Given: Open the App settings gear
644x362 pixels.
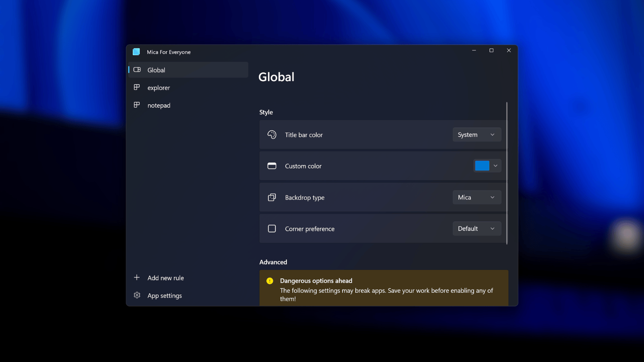Looking at the screenshot, I should 137,295.
